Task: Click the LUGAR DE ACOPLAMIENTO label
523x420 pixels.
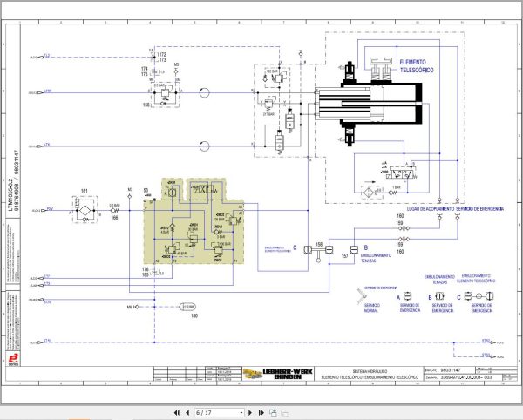Action: 431,209
